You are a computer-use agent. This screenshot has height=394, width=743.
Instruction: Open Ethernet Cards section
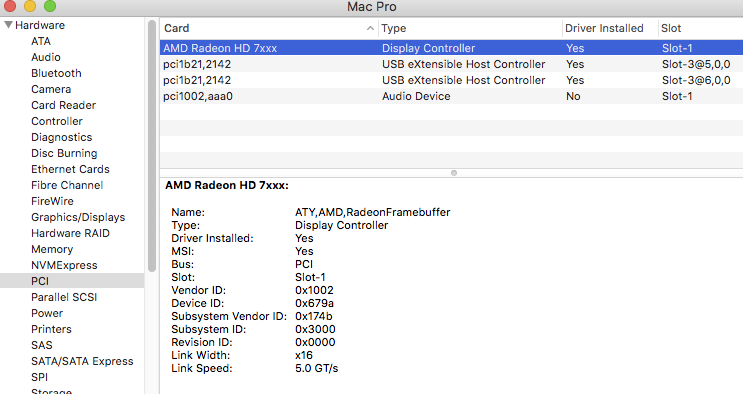point(70,169)
